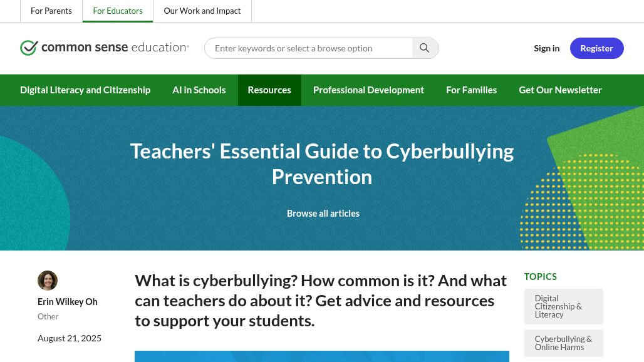The image size is (644, 362).
Task: Open the Professional Development menu
Action: click(368, 90)
